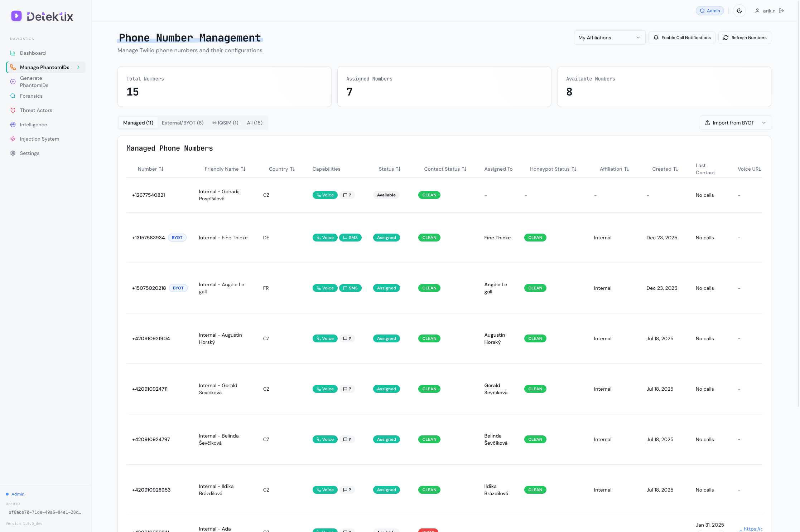Open the Injection System page
Screen dimensions: 800x532
[40, 139]
